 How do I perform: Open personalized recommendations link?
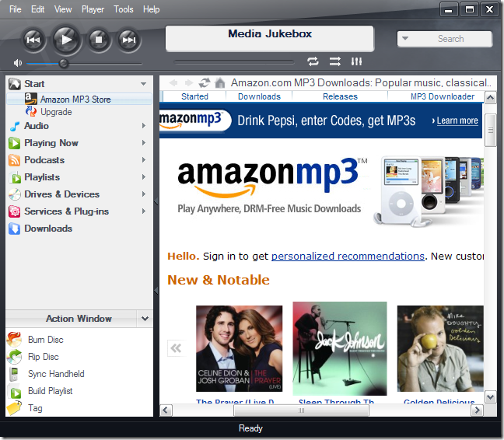[x=348, y=256]
